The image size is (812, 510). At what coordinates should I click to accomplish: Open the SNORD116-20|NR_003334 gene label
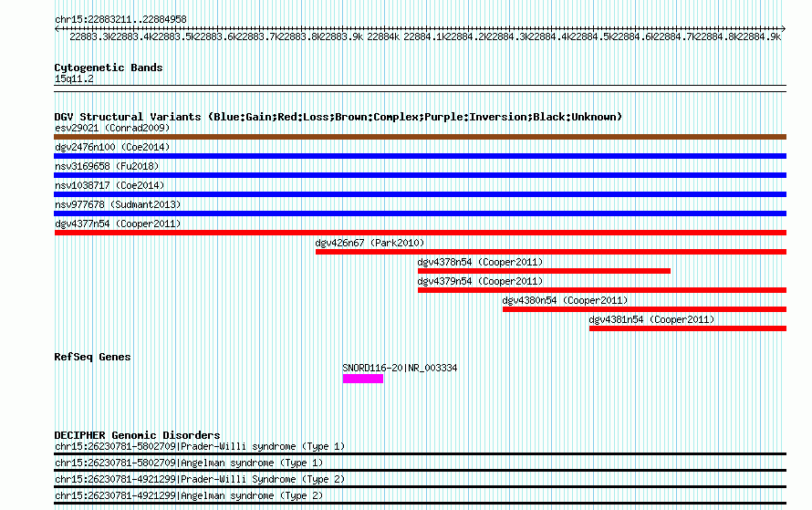[400, 369]
